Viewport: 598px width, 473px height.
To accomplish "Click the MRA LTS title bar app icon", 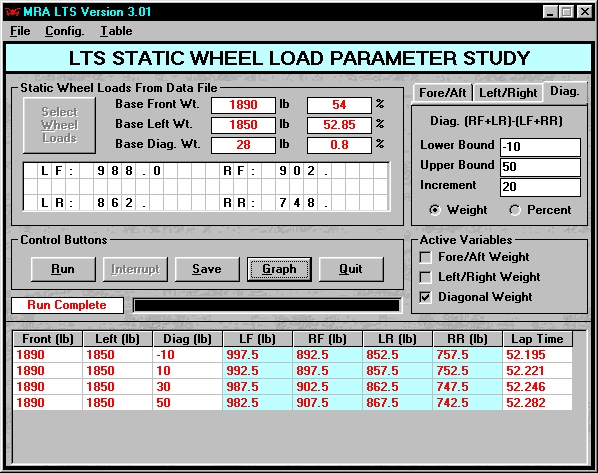I will tap(12, 12).
